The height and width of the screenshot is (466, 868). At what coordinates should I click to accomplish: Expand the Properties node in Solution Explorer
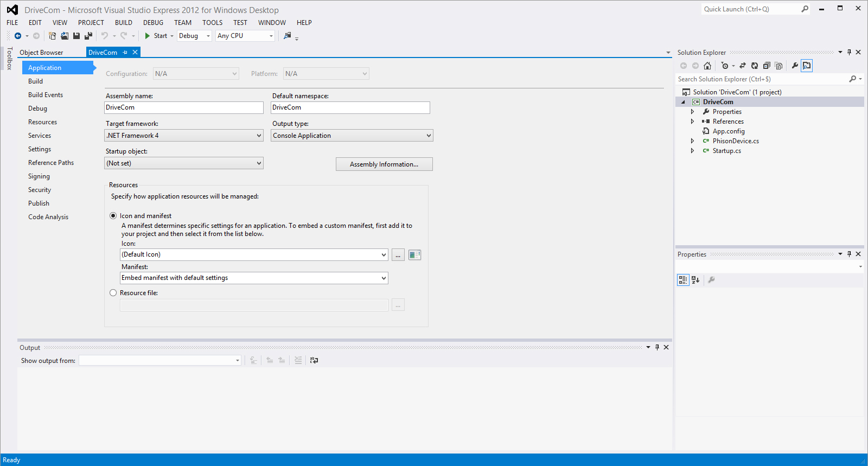(x=692, y=112)
